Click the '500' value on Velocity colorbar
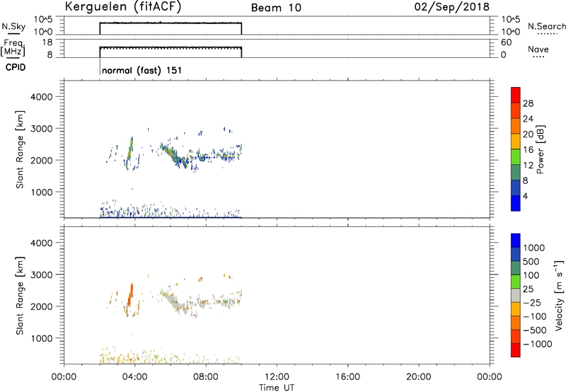The height and width of the screenshot is (392, 566). 531,261
